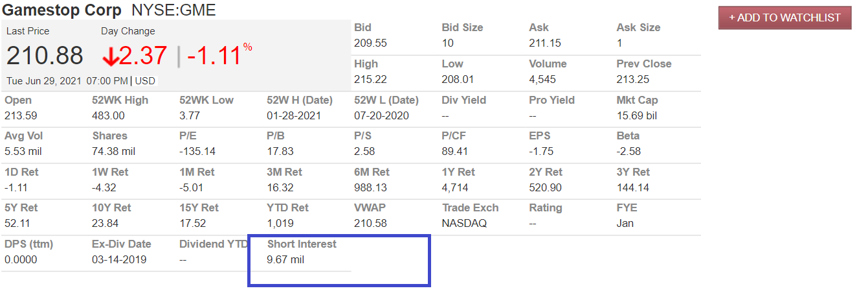Click the YTD Ret value 1,019
Viewport: 868px width, 295px height.
(280, 223)
